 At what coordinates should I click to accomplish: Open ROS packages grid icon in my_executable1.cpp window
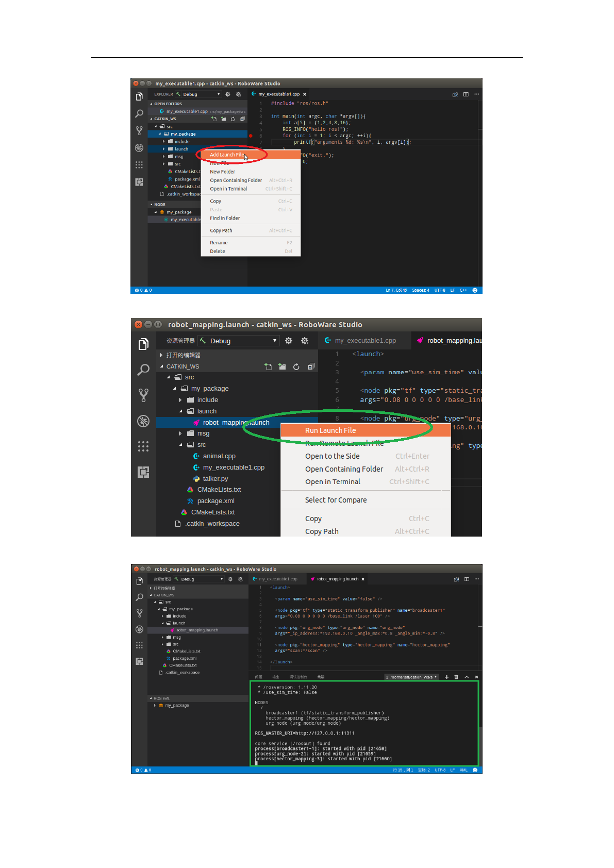(x=139, y=165)
